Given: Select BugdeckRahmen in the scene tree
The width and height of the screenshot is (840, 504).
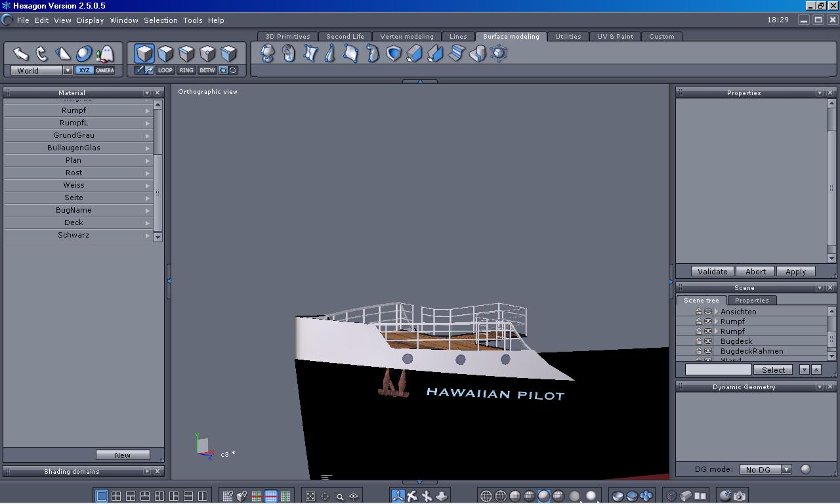Looking at the screenshot, I should [751, 351].
